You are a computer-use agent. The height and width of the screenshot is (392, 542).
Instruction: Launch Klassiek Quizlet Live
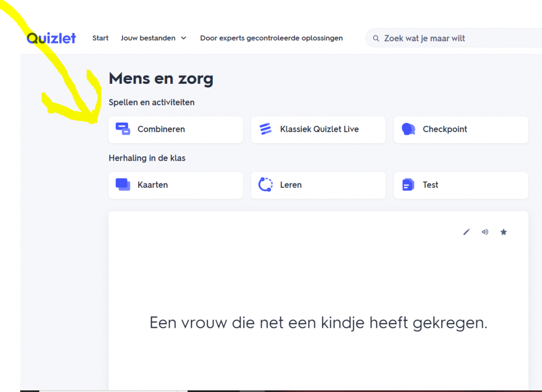pos(318,129)
